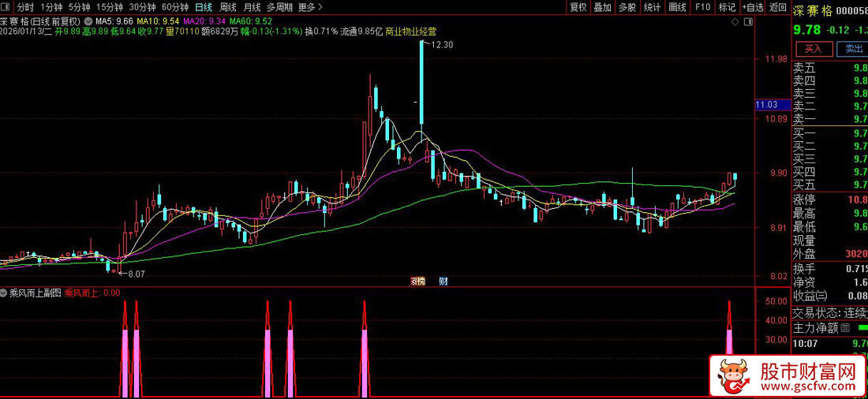868x399 pixels.
Task: Click the 标记 mark button
Action: (727, 7)
